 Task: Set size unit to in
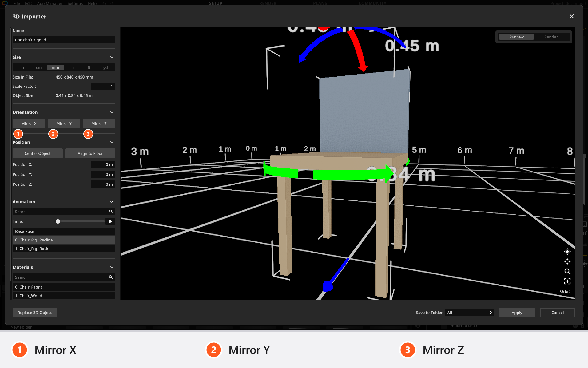tap(72, 67)
